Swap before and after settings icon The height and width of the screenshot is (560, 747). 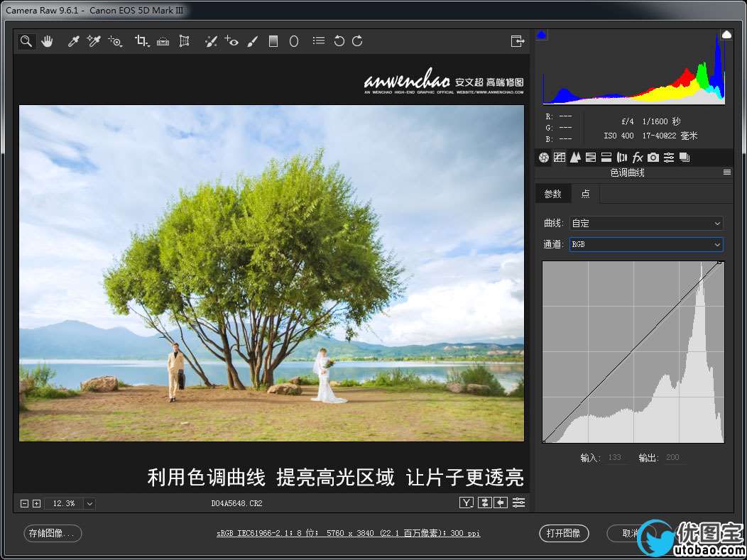(x=484, y=503)
